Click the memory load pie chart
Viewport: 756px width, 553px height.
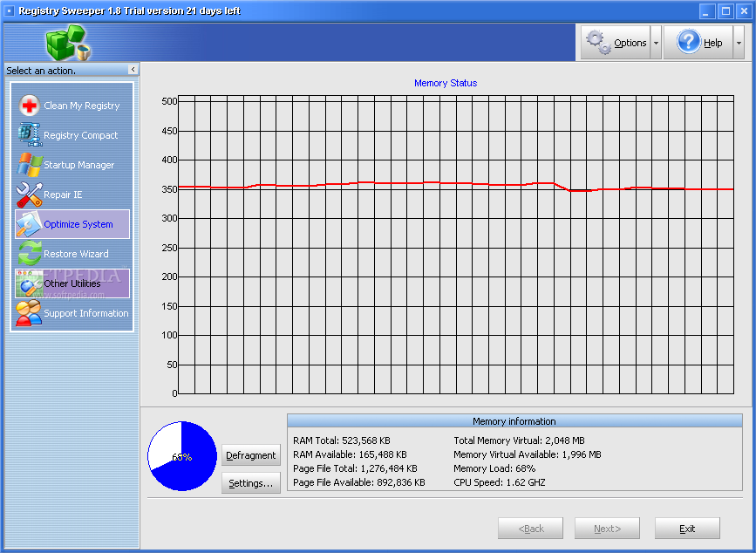182,456
